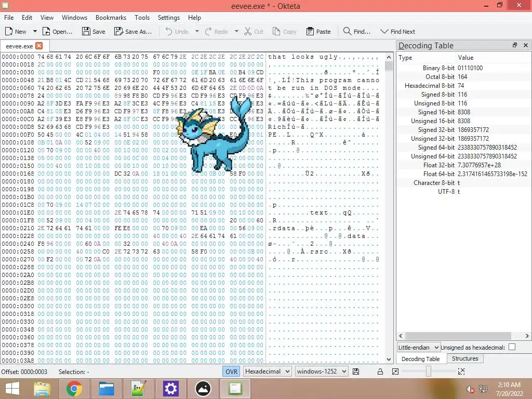This screenshot has height=399, width=532.
Task: Click the Undo toolbar button
Action: click(x=177, y=32)
